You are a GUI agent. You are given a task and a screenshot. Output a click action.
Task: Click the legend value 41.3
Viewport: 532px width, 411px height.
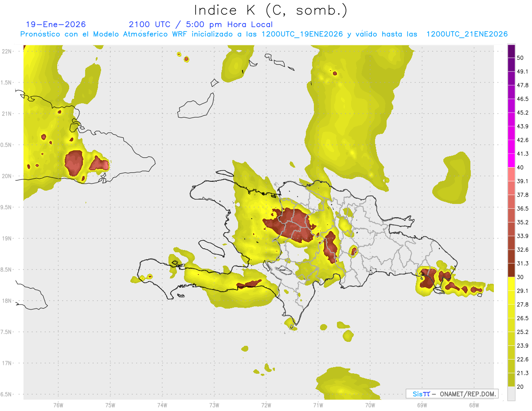click(x=522, y=154)
